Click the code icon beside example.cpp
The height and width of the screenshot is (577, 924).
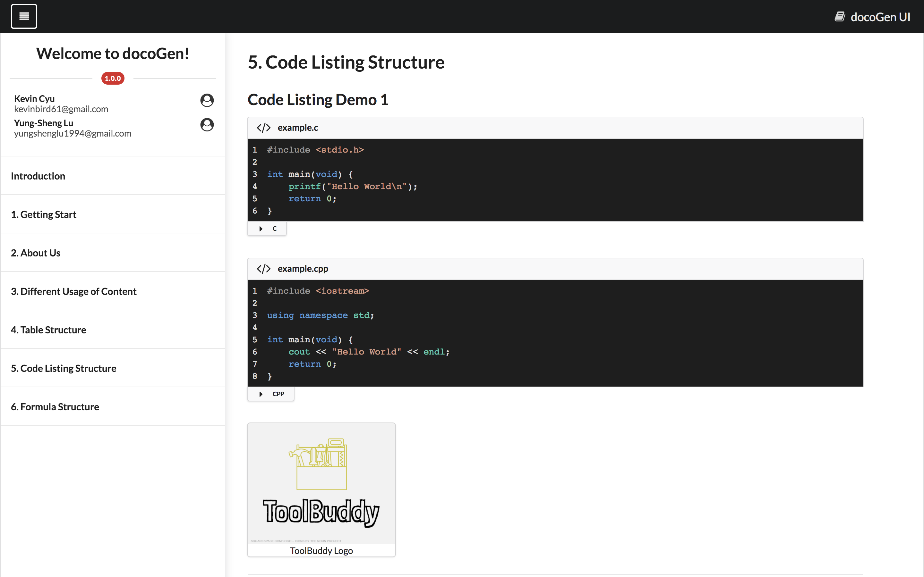(x=263, y=269)
